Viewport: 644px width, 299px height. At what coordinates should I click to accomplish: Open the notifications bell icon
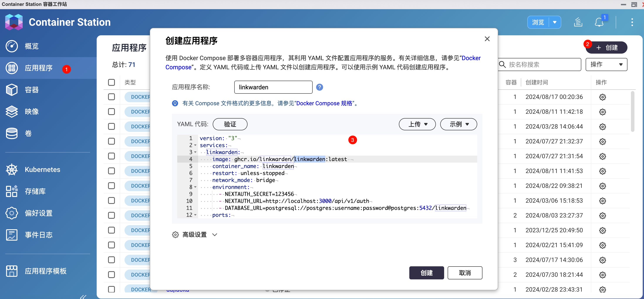coord(599,22)
